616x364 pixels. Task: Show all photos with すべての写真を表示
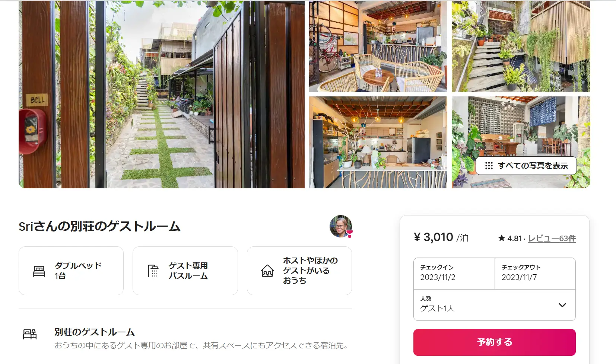(x=526, y=166)
